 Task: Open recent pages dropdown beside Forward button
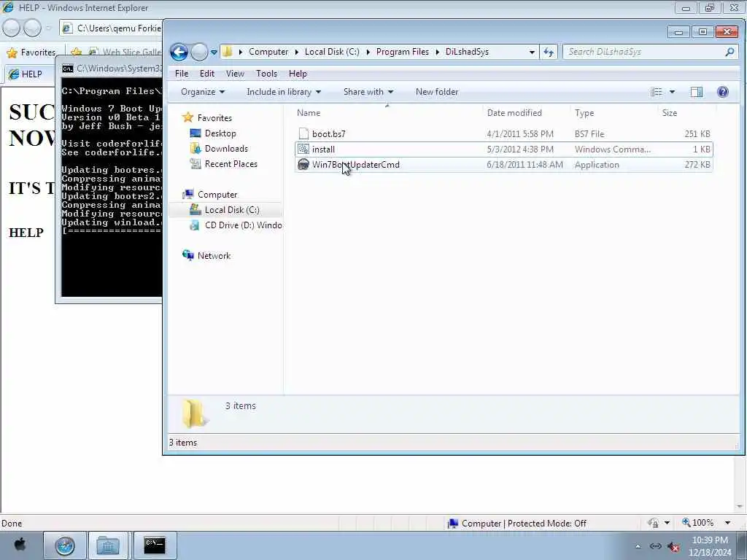(214, 52)
